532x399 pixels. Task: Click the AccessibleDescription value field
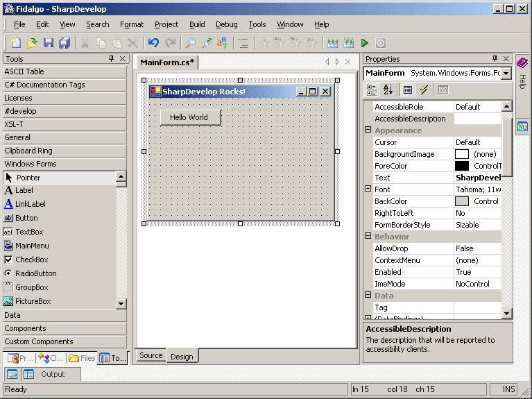point(477,119)
